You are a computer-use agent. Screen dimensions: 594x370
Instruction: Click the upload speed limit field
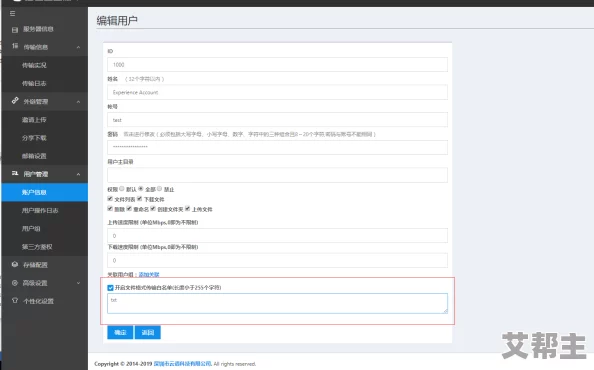[x=277, y=236]
